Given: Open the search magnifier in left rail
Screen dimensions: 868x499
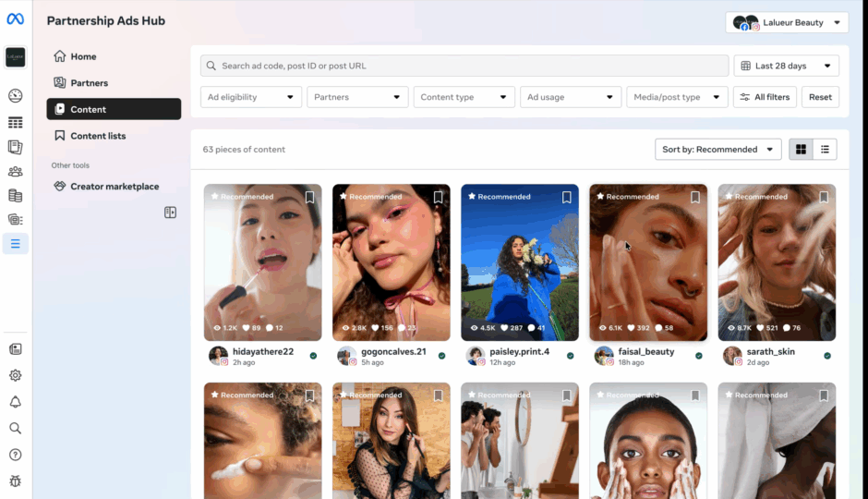Looking at the screenshot, I should (15, 428).
